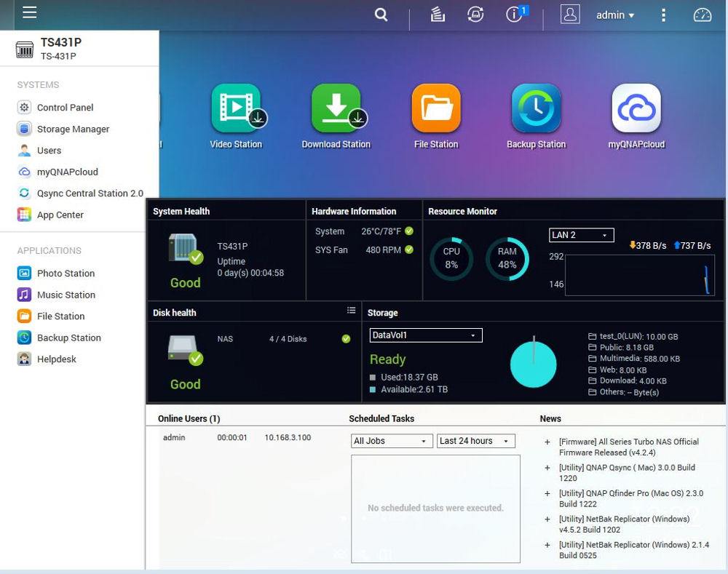Image resolution: width=728 pixels, height=574 pixels.
Task: Open Photo Station in the sidebar
Action: [x=56, y=274]
